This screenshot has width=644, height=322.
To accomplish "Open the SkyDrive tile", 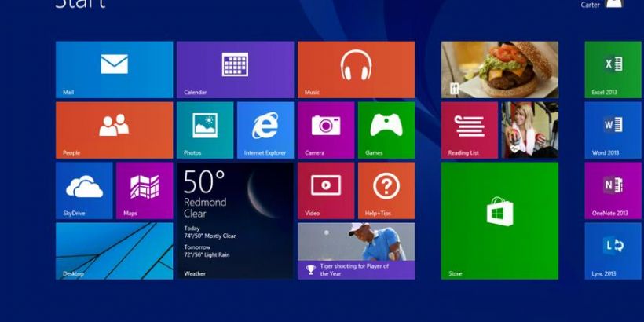I will click(x=84, y=190).
